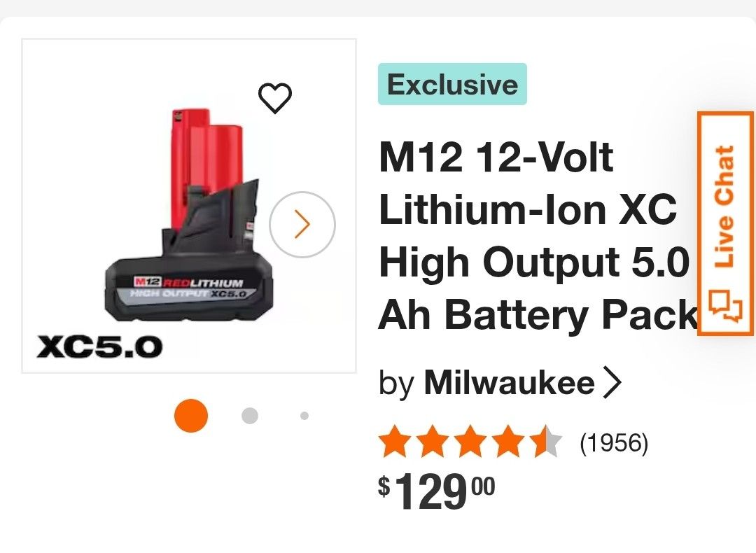
Task: Click the XC5.0 label on image
Action: click(100, 346)
